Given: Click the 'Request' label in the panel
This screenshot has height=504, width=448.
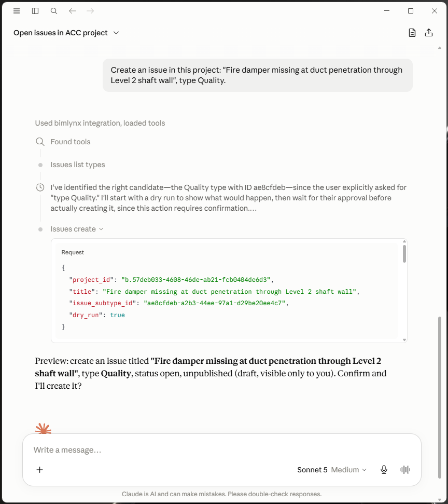Looking at the screenshot, I should pyautogui.click(x=73, y=252).
